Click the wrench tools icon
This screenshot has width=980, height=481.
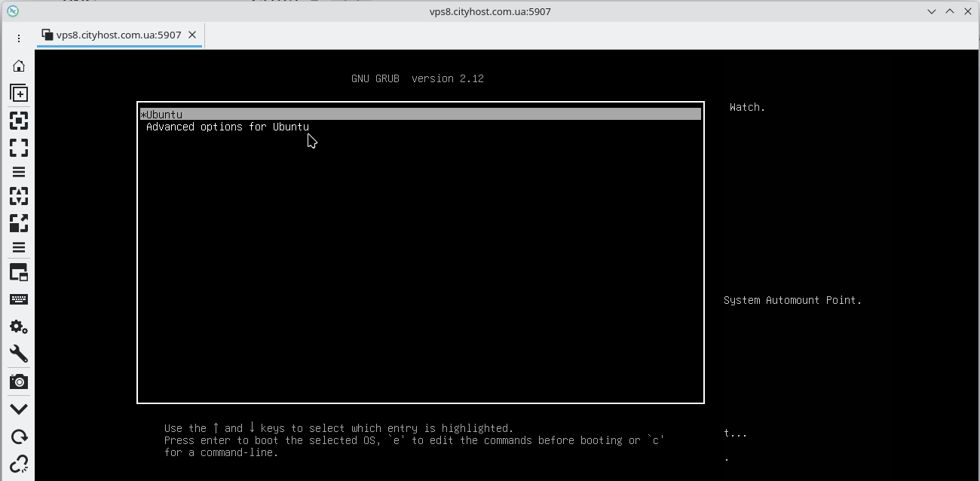tap(19, 354)
